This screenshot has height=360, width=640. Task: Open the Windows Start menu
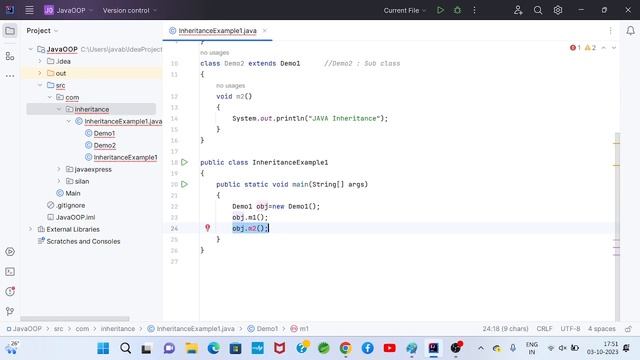pos(103,348)
